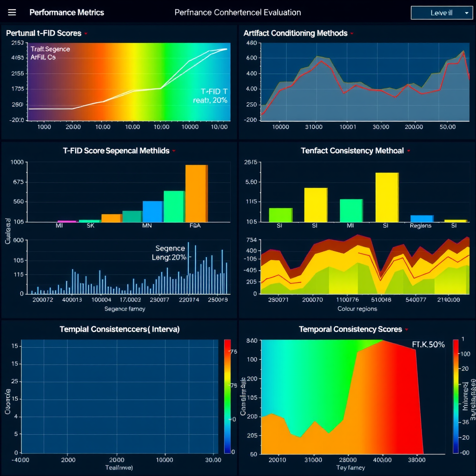The width and height of the screenshot is (476, 476).
Task: Expand the Perceptual t-FID Scores panel options
Action: [x=86, y=33]
